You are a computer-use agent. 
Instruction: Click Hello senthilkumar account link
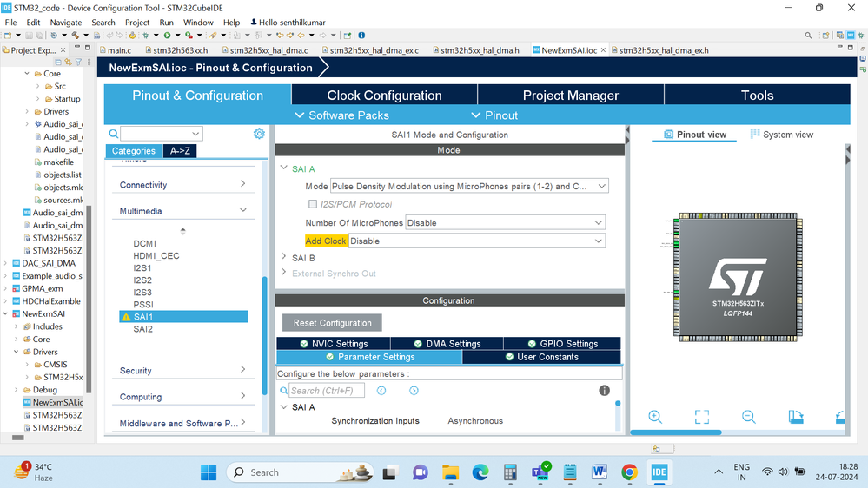point(288,22)
